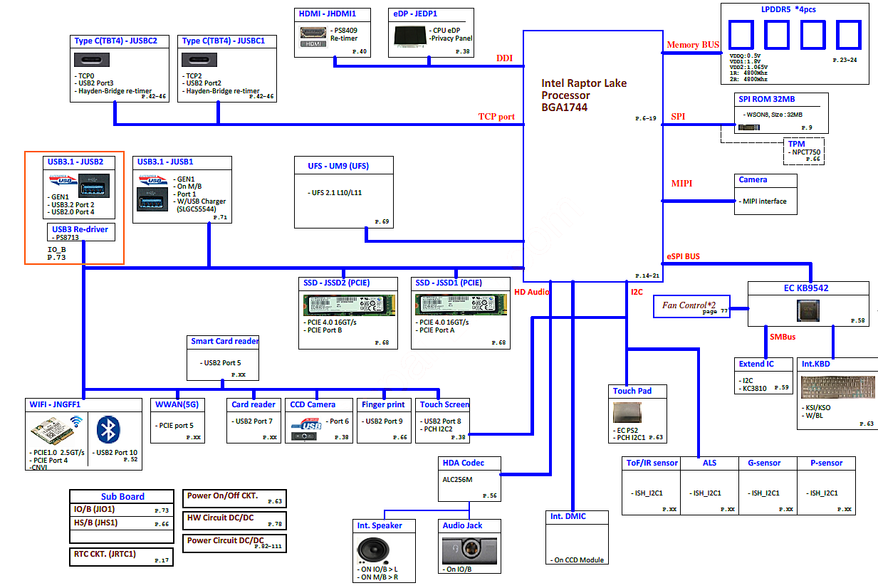Viewport: 878px width, 588px height.
Task: Click the HDMI connector icon
Action: [314, 37]
